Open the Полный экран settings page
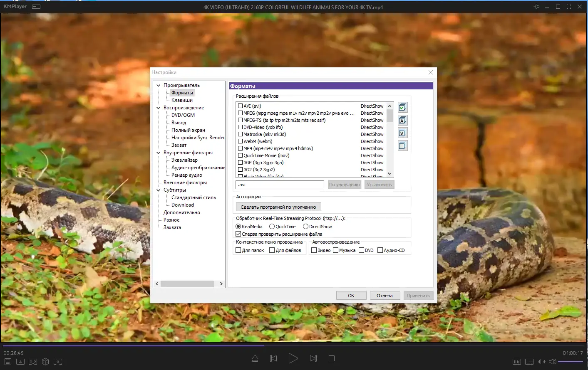Screen dimensions: 588x370 click(188, 130)
